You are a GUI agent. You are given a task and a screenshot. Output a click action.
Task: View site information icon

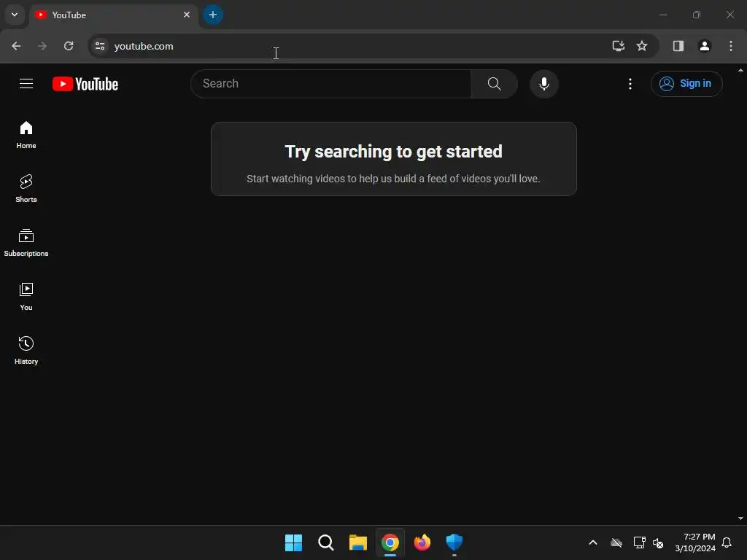pos(99,46)
